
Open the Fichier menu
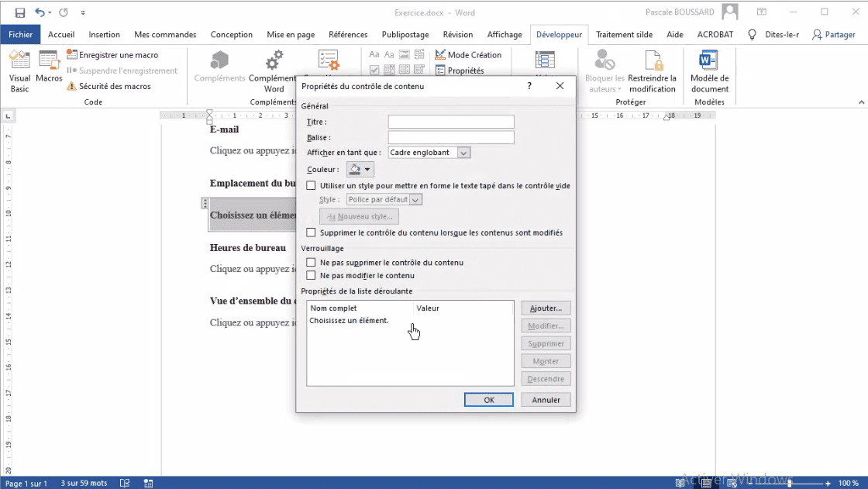(x=20, y=34)
